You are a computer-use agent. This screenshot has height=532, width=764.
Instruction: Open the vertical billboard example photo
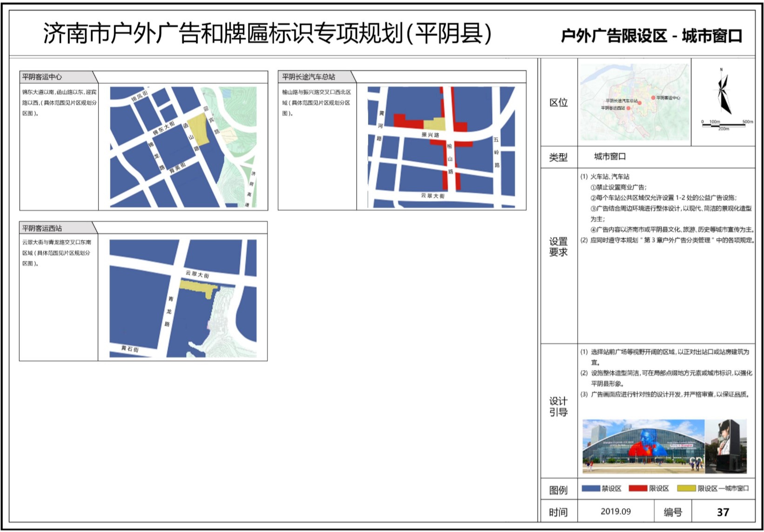(x=726, y=446)
